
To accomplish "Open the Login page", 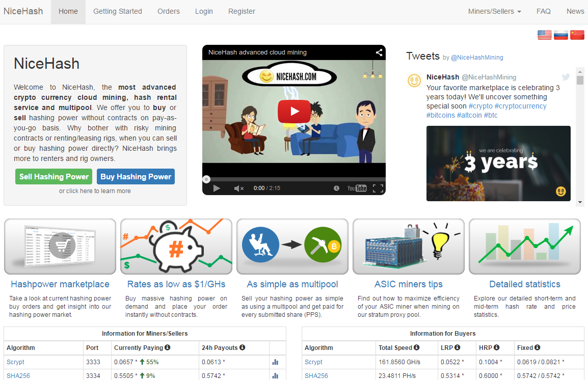I will pyautogui.click(x=204, y=11).
